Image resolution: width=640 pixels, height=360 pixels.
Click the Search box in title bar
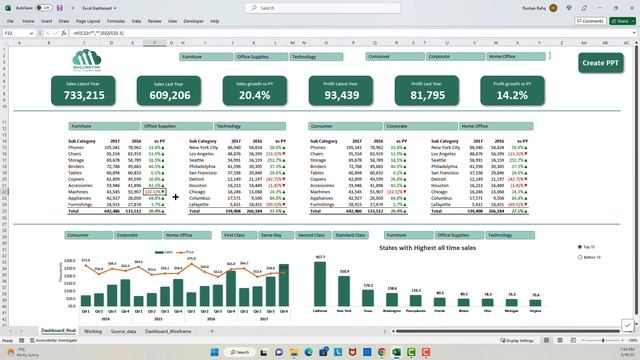click(322, 8)
